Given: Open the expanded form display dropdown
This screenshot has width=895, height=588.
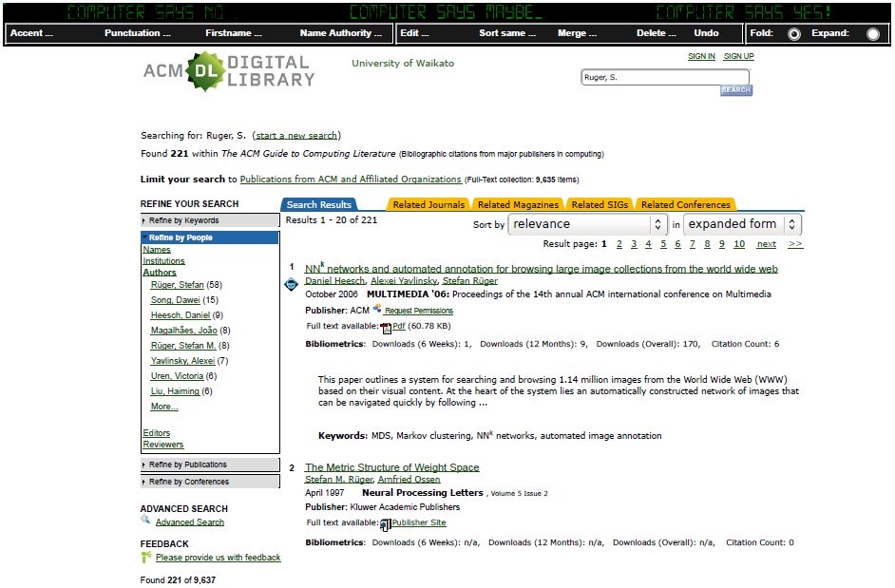Looking at the screenshot, I should [x=742, y=224].
